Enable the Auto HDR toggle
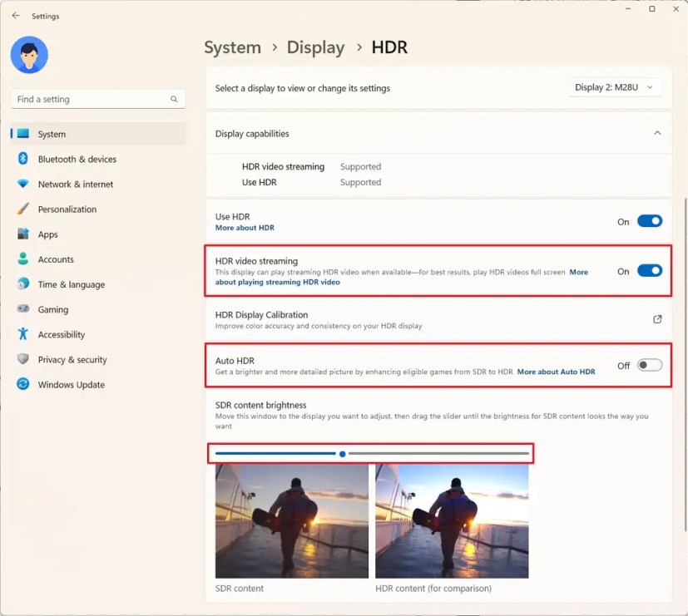Image resolution: width=688 pixels, height=616 pixels. (x=649, y=365)
